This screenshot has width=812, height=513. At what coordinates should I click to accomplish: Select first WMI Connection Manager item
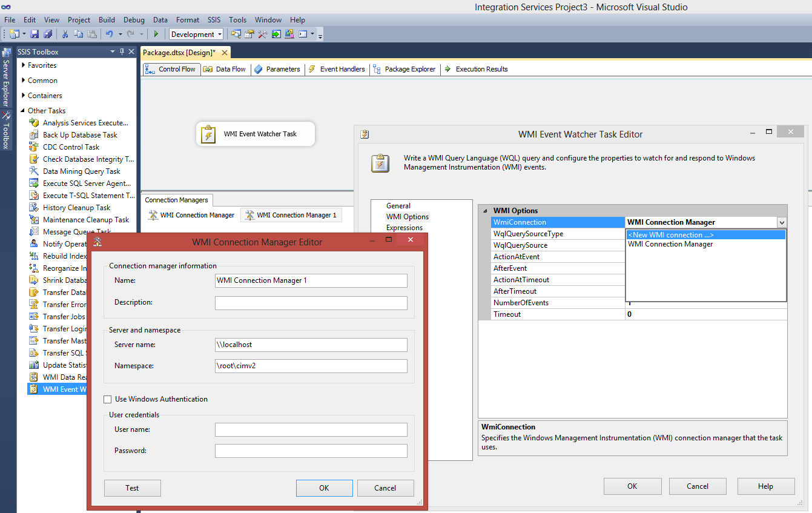191,215
